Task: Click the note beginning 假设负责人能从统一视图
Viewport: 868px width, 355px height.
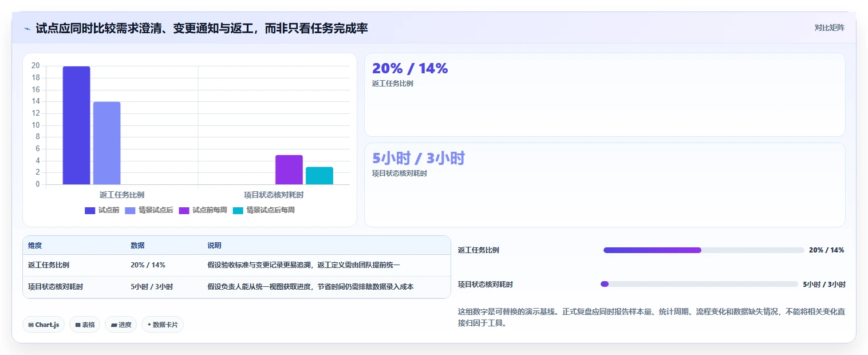Action: point(310,287)
